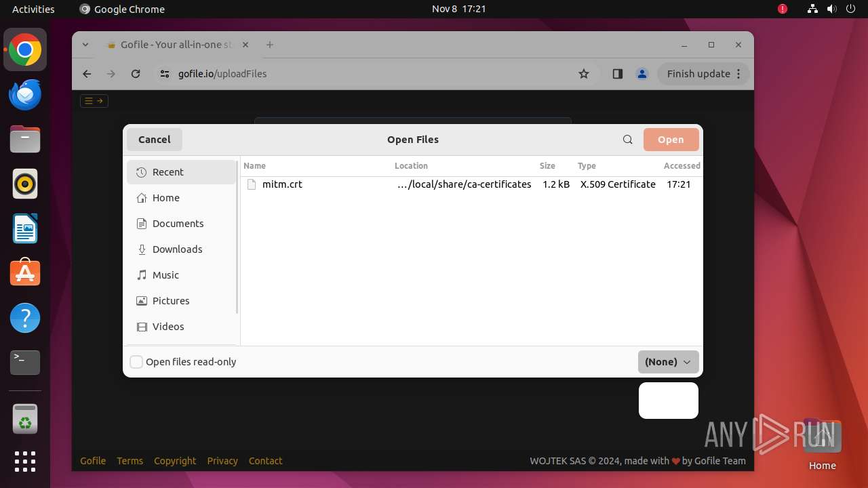
Task: Open Ubuntu Software app store icon
Action: point(25,273)
